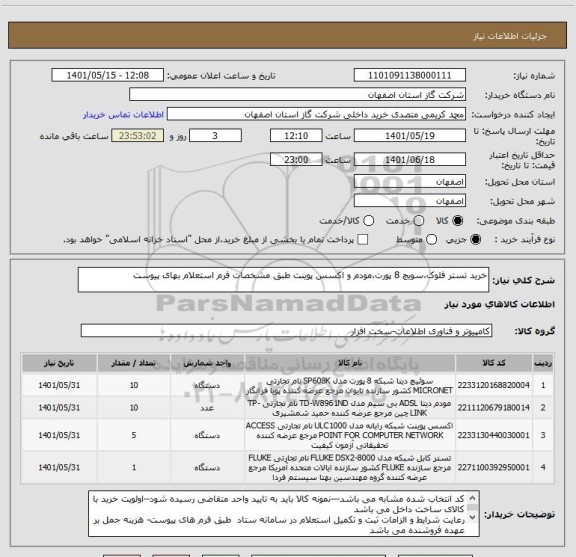Select the کالا radio button
576x557 pixels.
(458, 221)
